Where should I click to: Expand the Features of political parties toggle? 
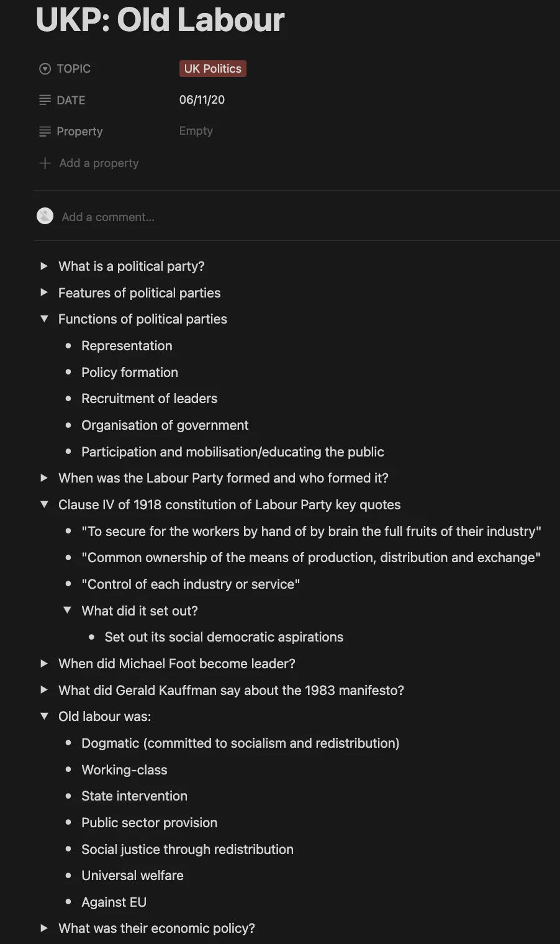pyautogui.click(x=44, y=293)
